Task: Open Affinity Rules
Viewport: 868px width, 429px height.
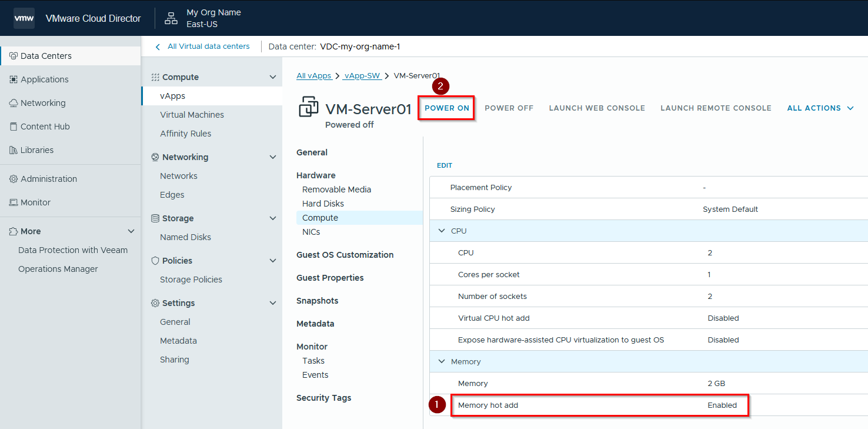Action: [x=185, y=134]
